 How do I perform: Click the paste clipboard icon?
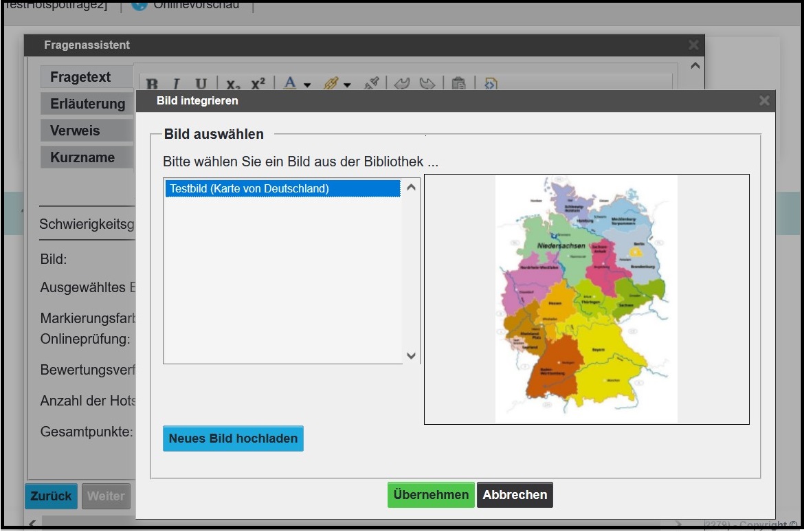point(458,84)
